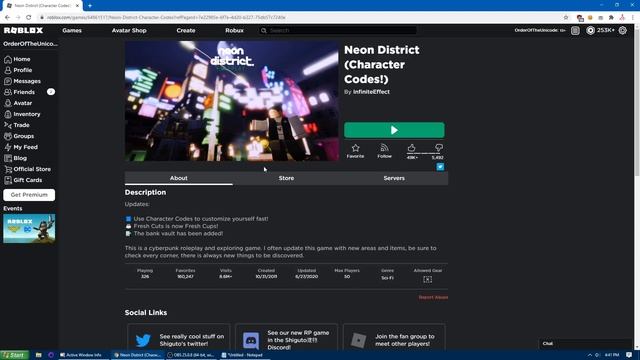Open the Home sidebar item
The image size is (640, 360).
click(17, 59)
